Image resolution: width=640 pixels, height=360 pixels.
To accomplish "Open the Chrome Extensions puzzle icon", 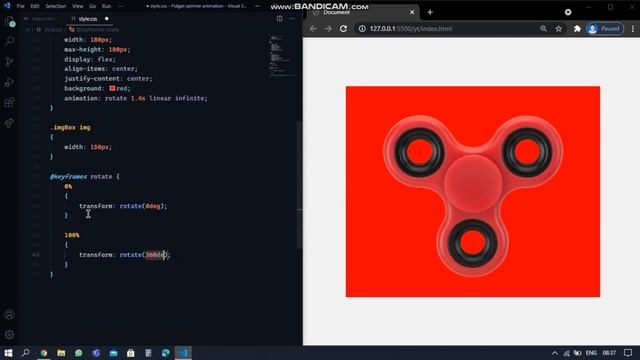I will [577, 29].
